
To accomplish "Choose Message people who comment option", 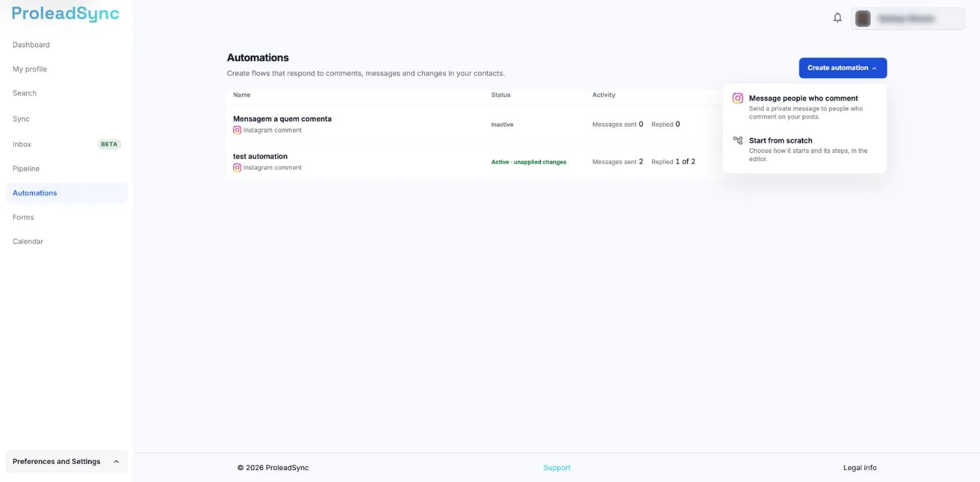I will (804, 107).
